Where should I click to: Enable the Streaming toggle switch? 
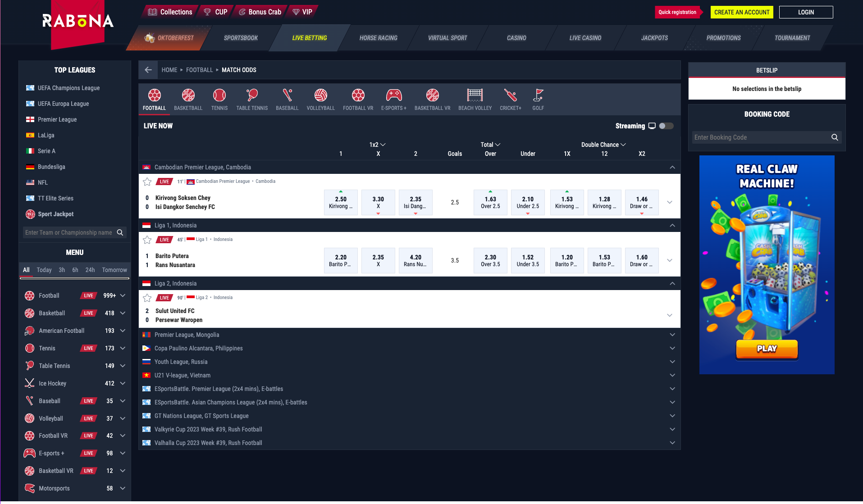[666, 126]
